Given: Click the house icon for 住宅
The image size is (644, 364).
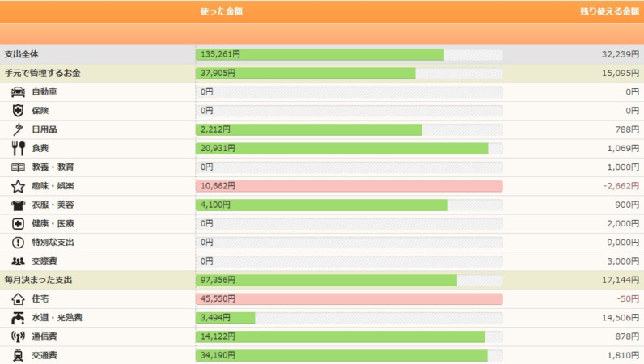Looking at the screenshot, I should click(18, 299).
